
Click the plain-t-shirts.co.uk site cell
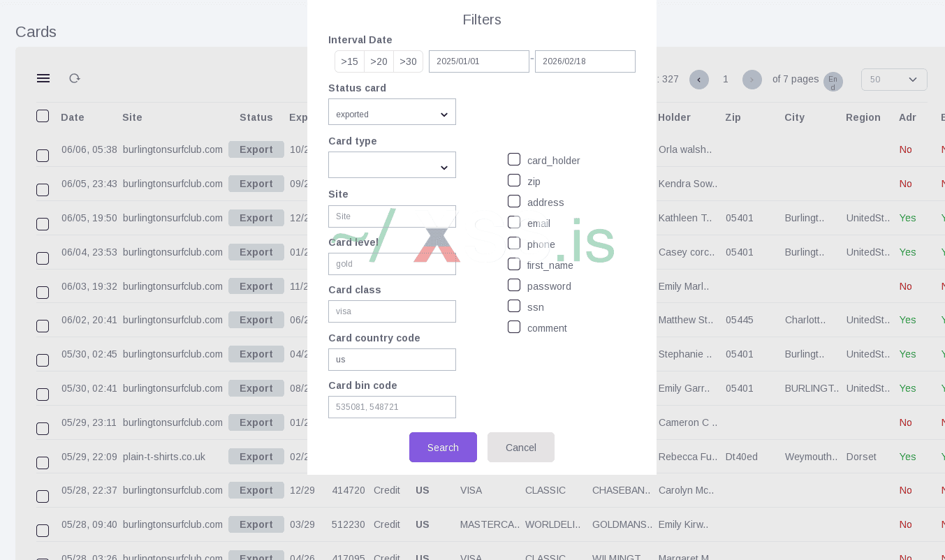click(164, 457)
